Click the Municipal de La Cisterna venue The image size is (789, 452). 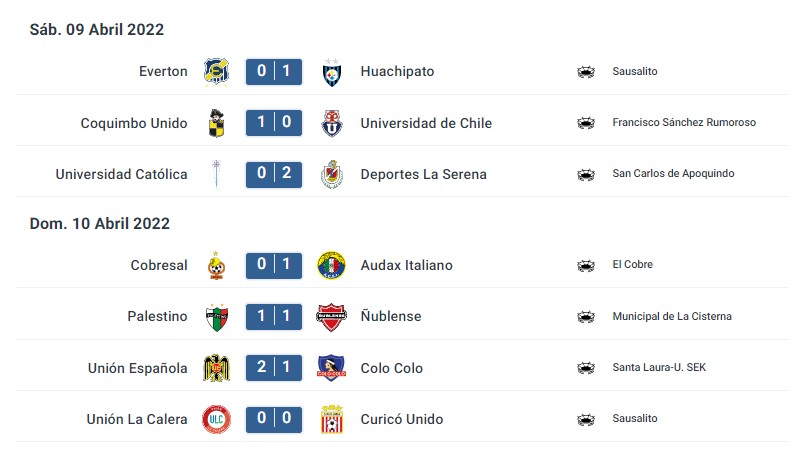coord(672,316)
